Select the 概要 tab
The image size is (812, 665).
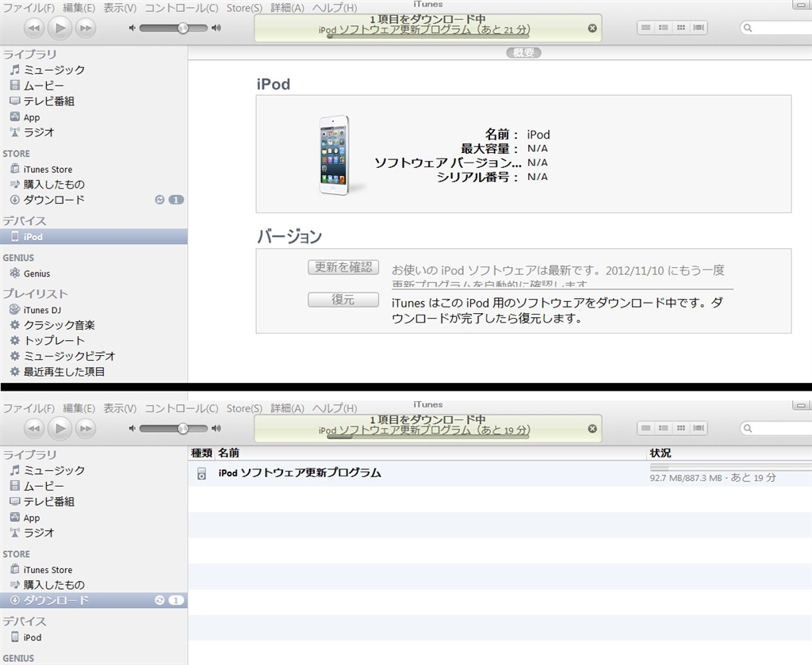523,53
